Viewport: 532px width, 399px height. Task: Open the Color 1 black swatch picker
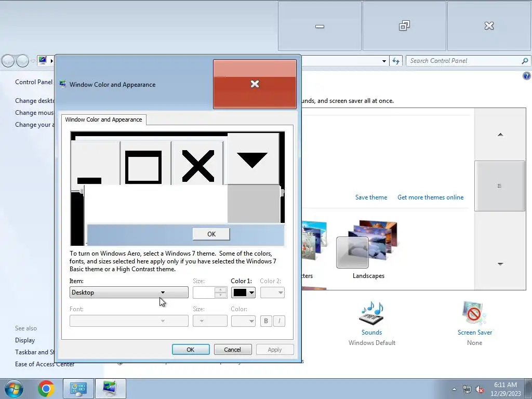(x=243, y=292)
